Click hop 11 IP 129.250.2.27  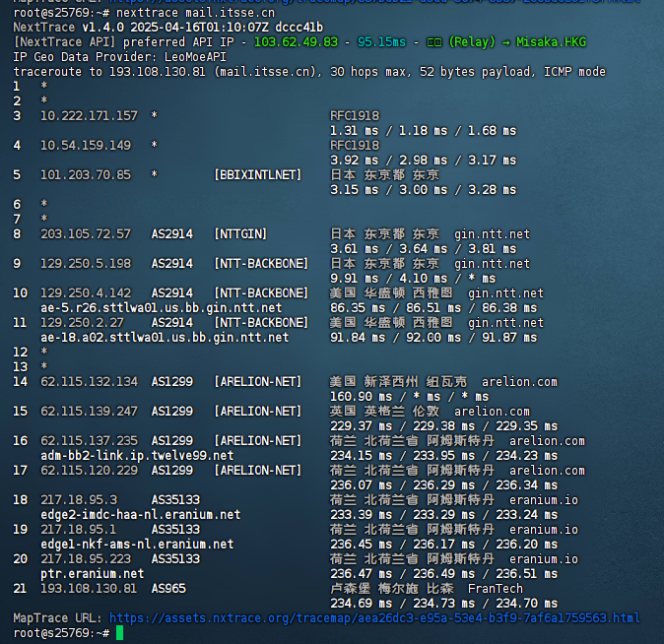click(x=82, y=323)
